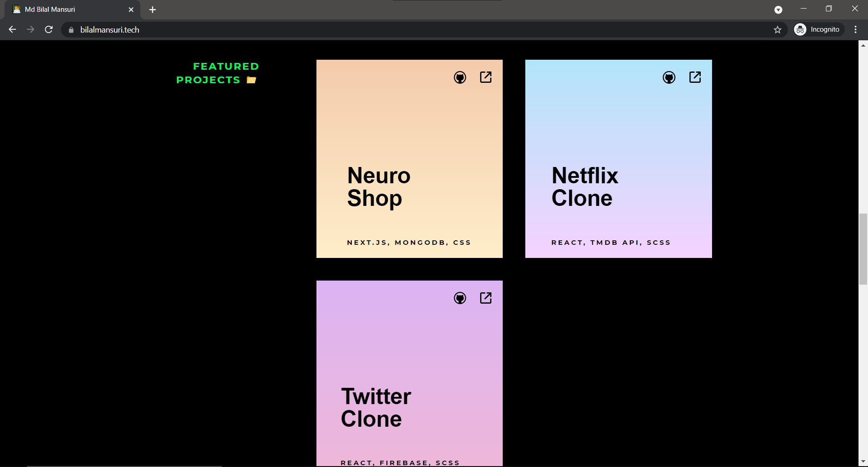Click the Netflix Clone project title
This screenshot has width=868, height=467.
(x=585, y=187)
